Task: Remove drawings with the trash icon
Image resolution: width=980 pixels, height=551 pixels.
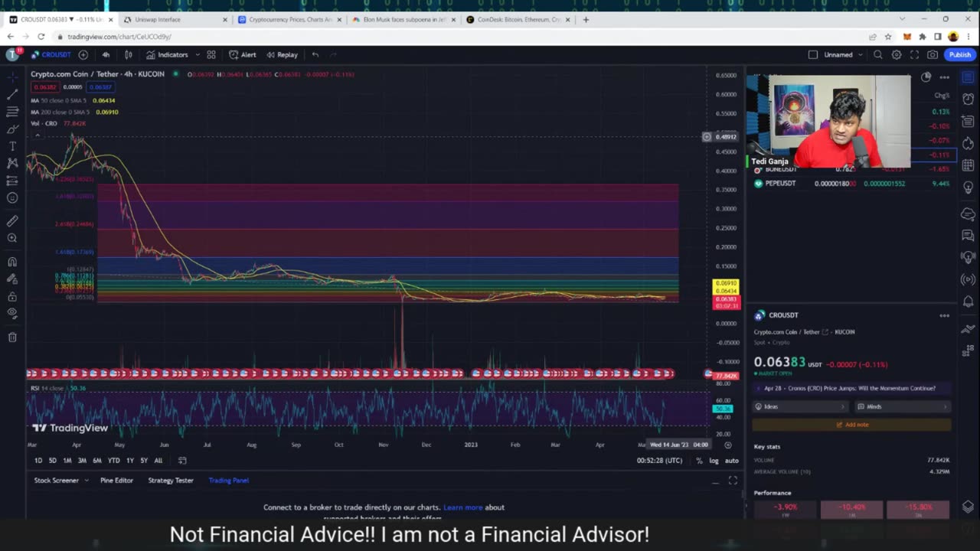Action: click(x=12, y=337)
